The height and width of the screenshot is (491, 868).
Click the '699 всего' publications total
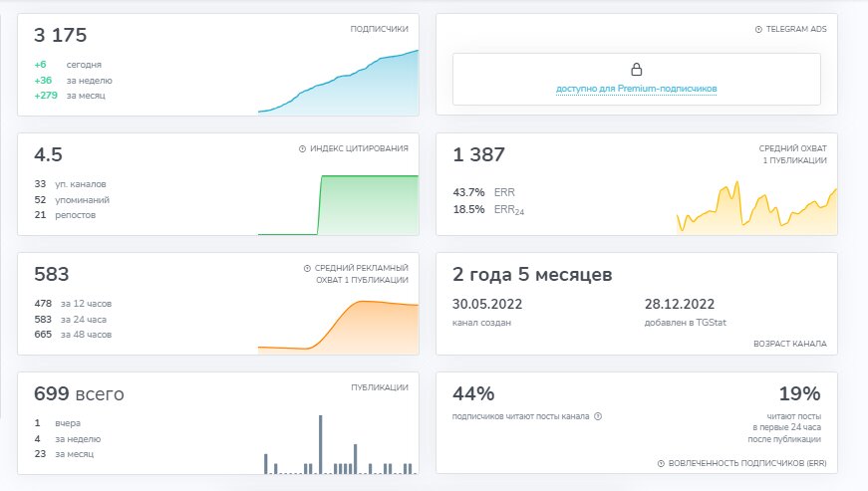pos(79,394)
